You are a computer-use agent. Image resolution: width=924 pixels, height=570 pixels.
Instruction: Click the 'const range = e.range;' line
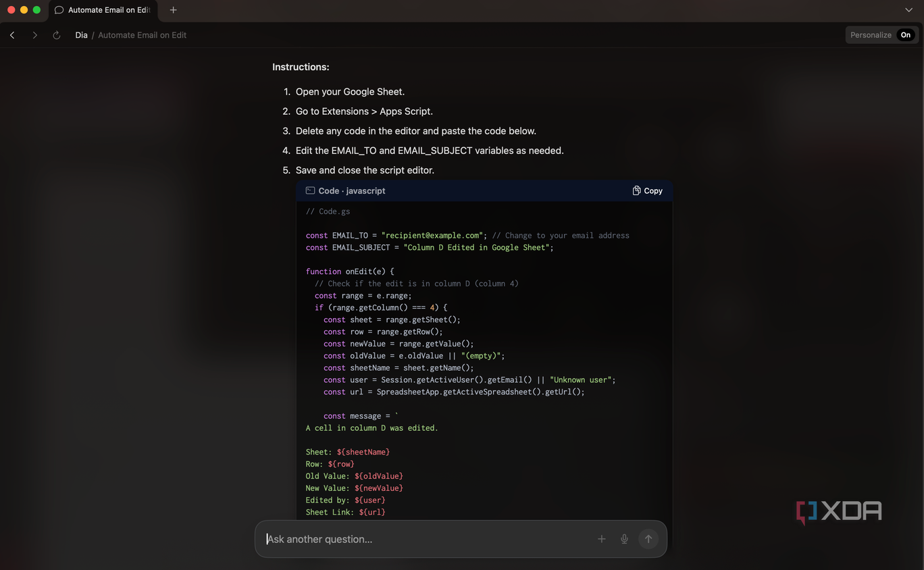[x=363, y=296]
